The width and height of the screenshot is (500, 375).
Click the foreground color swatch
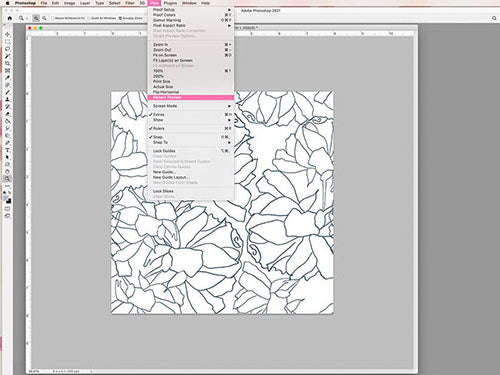pyautogui.click(x=6, y=199)
